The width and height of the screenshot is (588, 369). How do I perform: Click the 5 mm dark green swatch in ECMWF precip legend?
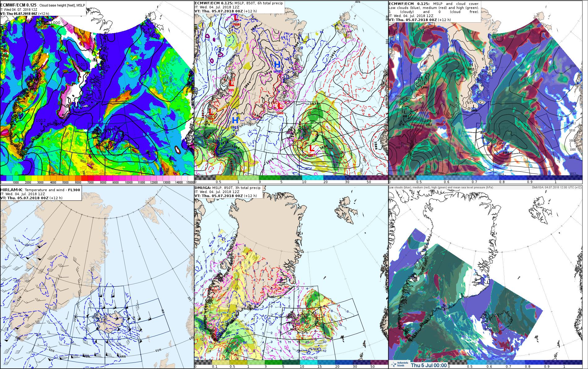(x=291, y=178)
